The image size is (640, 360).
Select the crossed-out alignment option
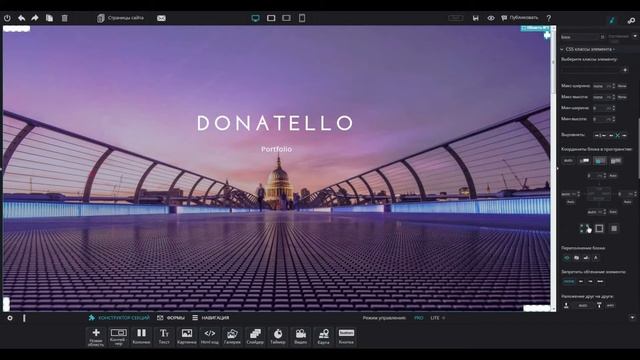(x=618, y=135)
